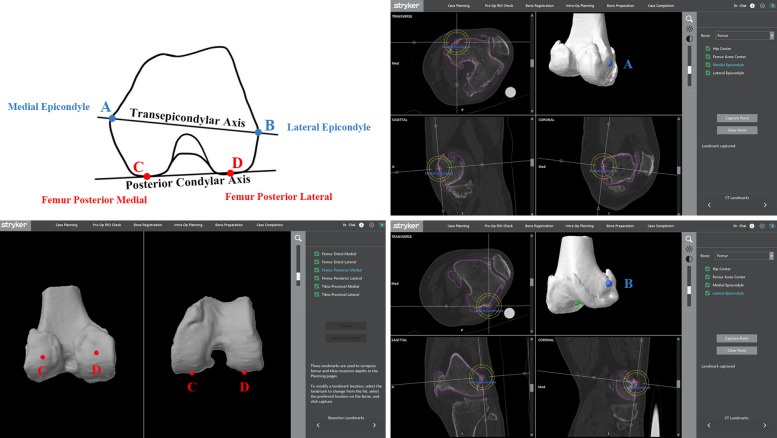Toggle Femur Distal Medial checkbox

click(317, 254)
